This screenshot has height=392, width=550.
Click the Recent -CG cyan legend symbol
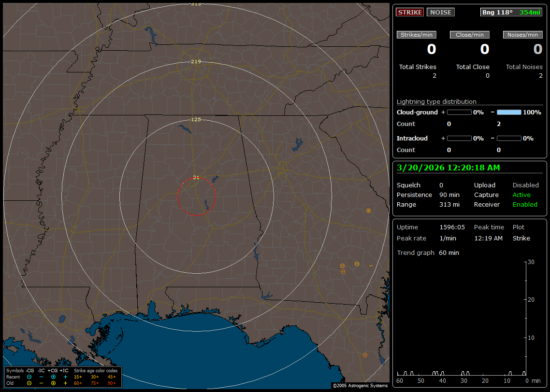pyautogui.click(x=29, y=377)
